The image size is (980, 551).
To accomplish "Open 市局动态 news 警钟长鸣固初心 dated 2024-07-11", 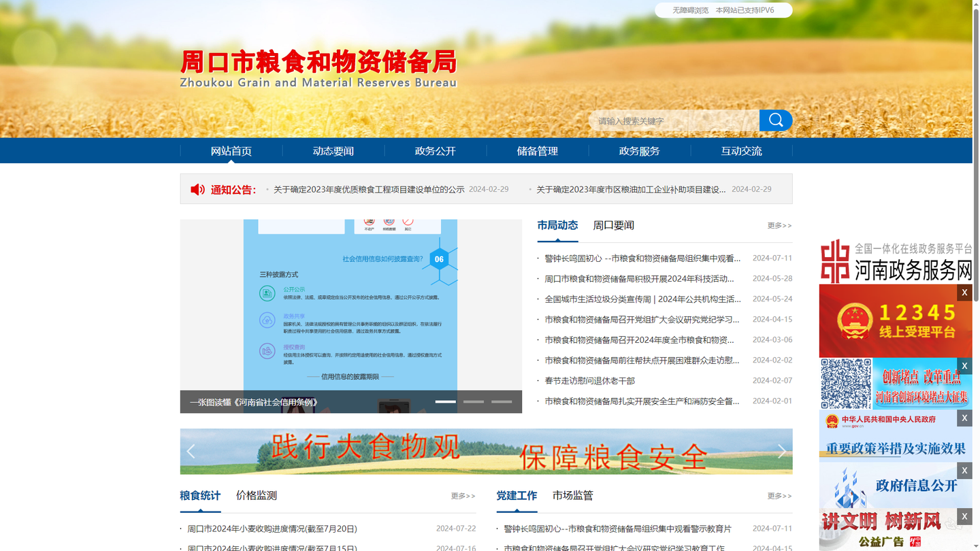I will [642, 258].
